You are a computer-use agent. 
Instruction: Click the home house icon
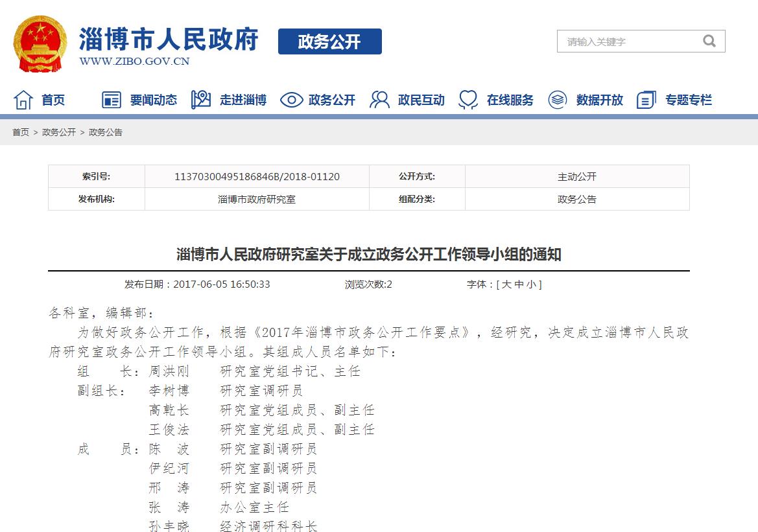point(23,100)
